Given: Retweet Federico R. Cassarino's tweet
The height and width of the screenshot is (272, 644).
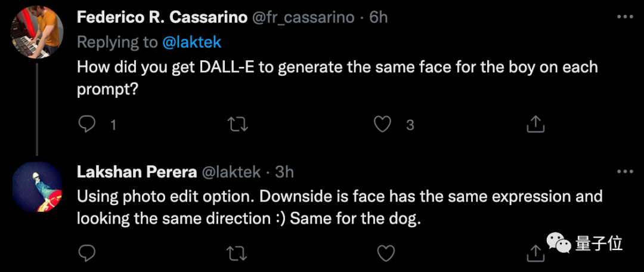Looking at the screenshot, I should point(239,124).
